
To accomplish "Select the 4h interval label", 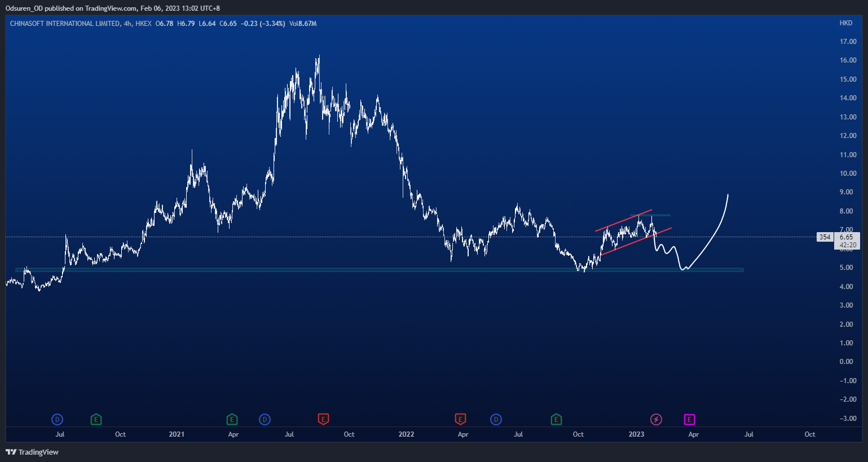I will pos(127,24).
